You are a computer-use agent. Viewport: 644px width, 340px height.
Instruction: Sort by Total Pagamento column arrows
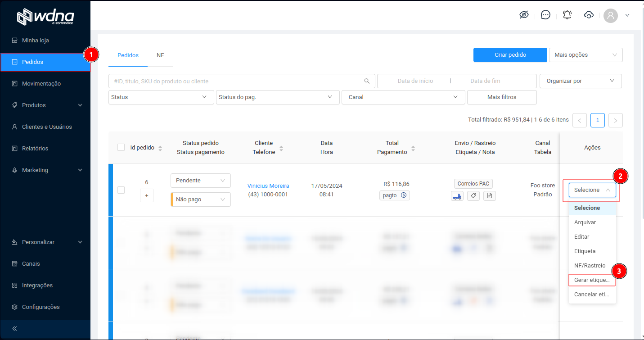413,148
